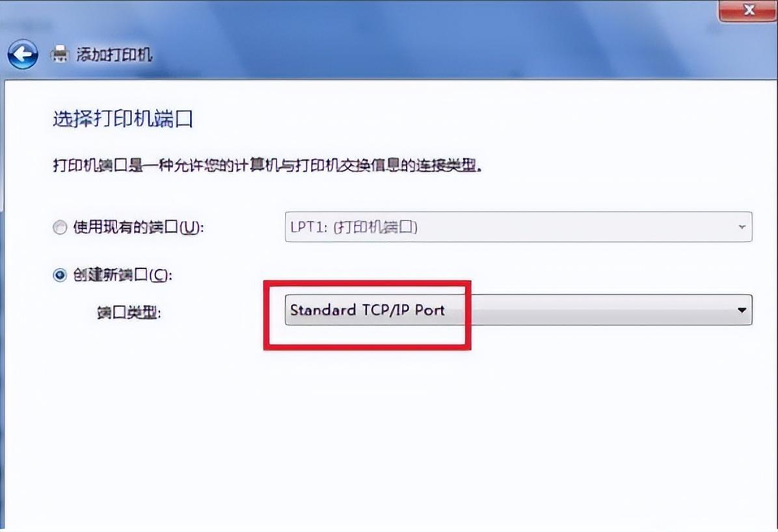Close the 添加打印机 wizard window
Screen dimensions: 778x532
(748, 10)
